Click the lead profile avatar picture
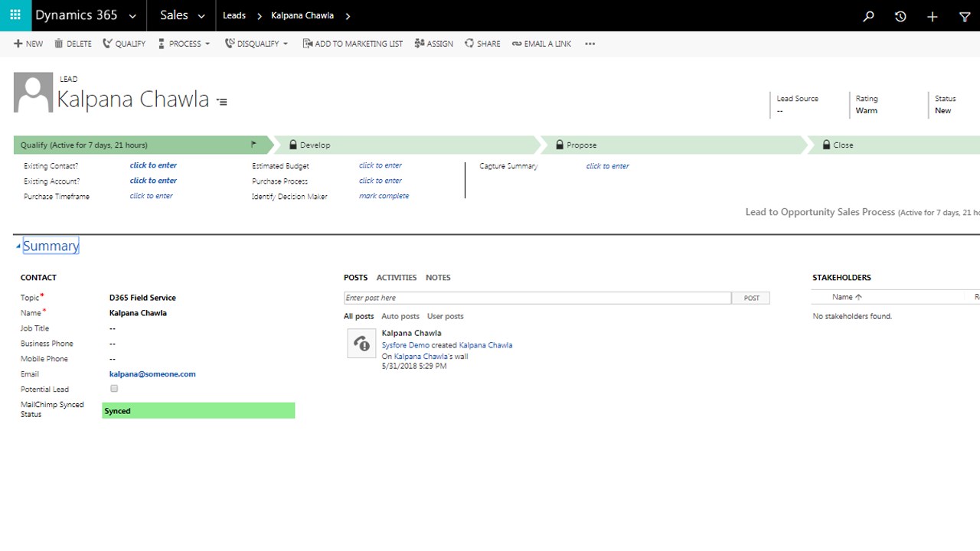 [x=33, y=93]
